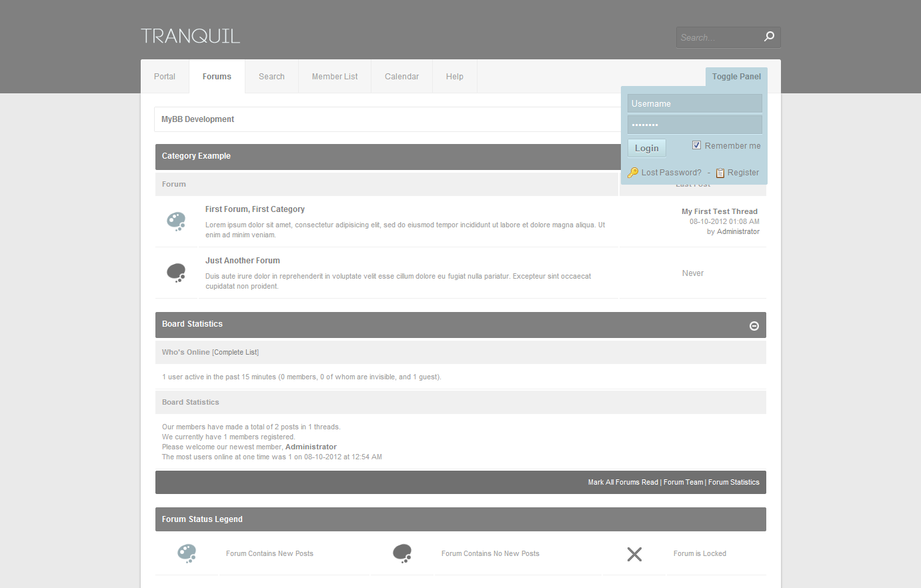The width and height of the screenshot is (921, 588).
Task: Collapse the Board Statistics section
Action: (754, 326)
